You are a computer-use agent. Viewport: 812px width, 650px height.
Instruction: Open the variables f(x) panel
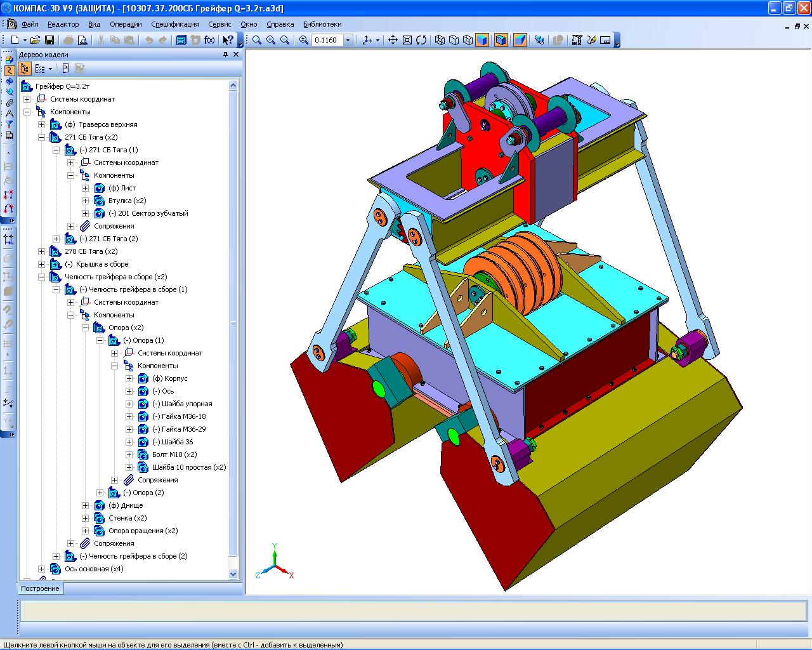point(209,40)
